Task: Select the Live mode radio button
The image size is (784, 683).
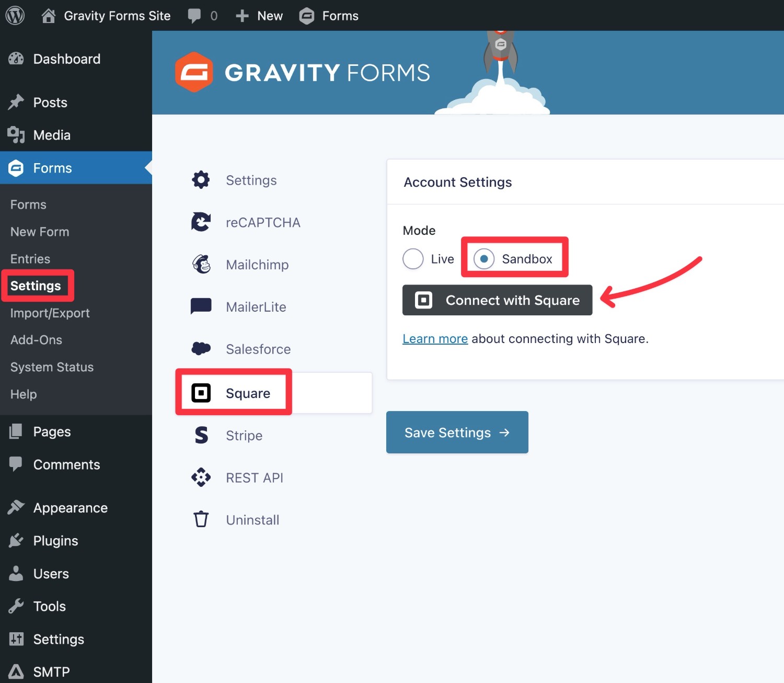Action: [413, 259]
